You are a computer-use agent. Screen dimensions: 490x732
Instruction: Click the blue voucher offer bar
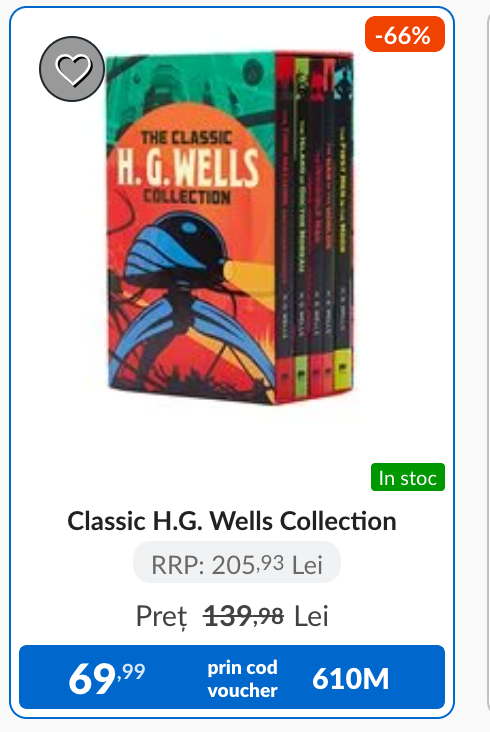tap(232, 677)
